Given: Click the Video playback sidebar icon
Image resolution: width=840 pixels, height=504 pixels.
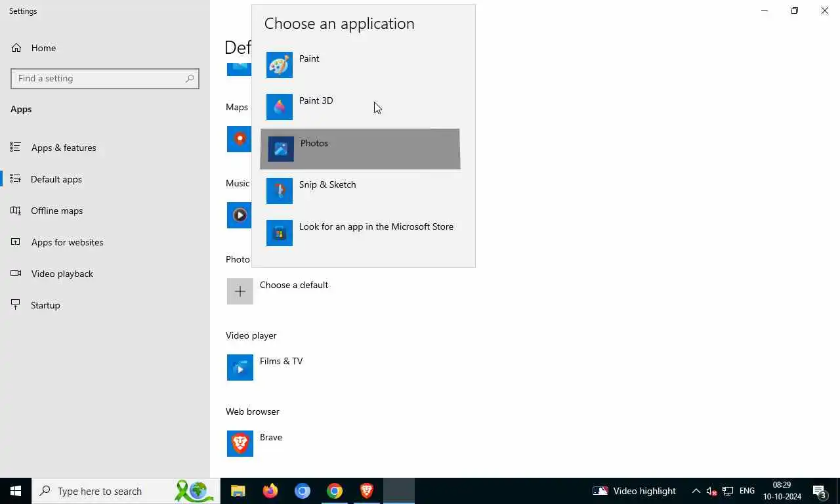Looking at the screenshot, I should (16, 273).
